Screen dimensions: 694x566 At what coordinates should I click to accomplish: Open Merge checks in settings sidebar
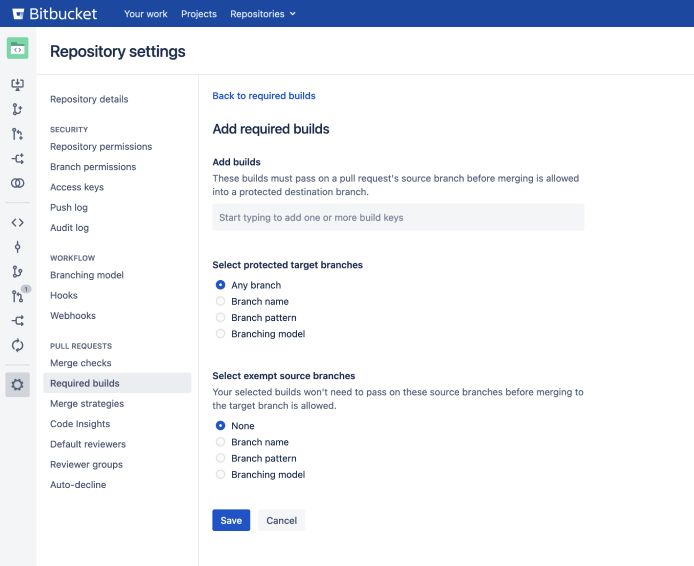(x=81, y=363)
